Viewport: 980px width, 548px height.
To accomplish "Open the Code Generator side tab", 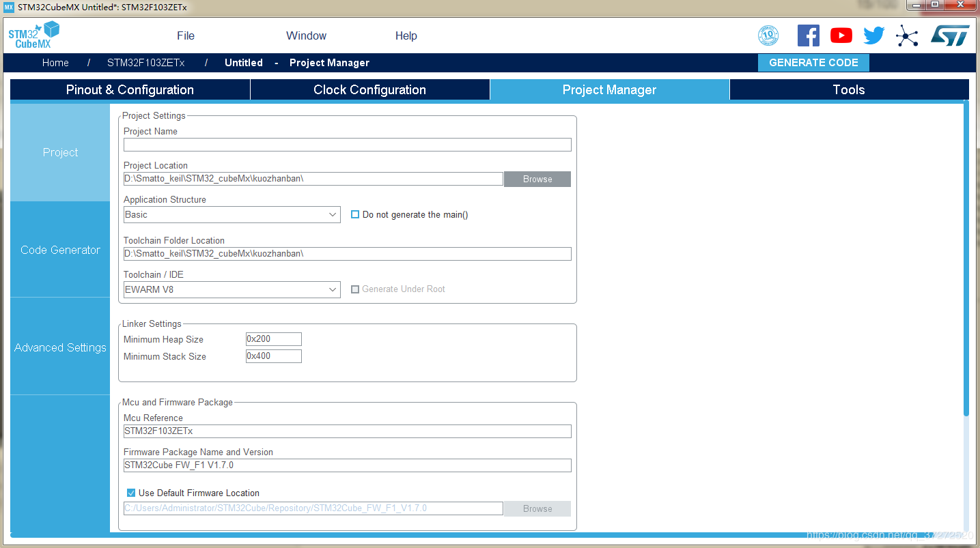I will (60, 250).
